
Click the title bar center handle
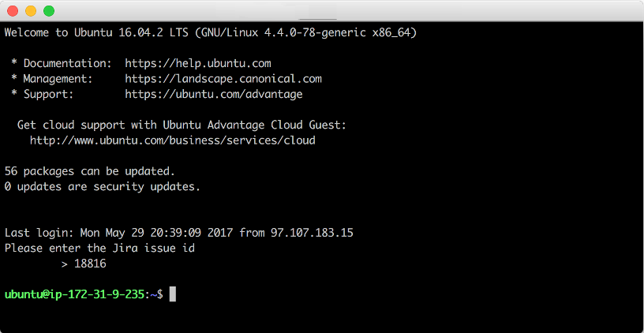[317, 19]
